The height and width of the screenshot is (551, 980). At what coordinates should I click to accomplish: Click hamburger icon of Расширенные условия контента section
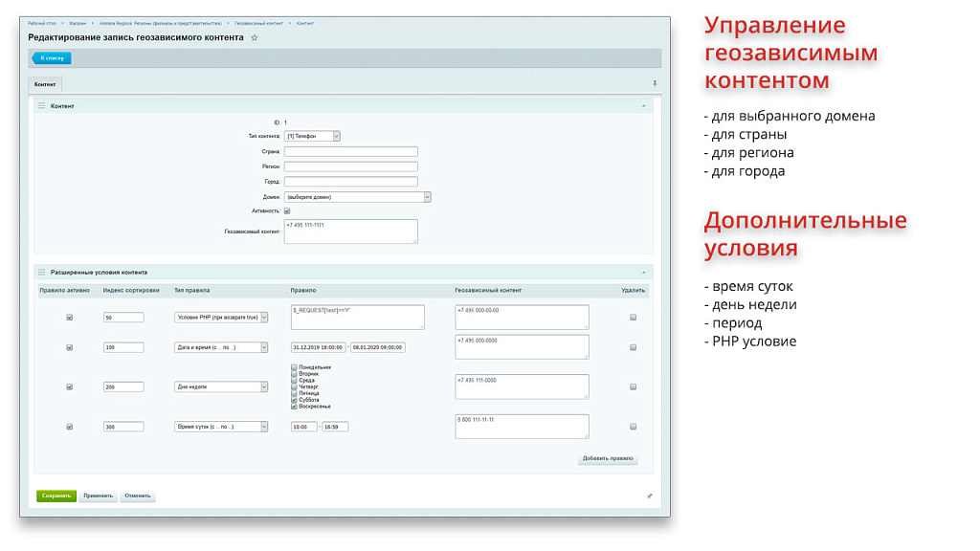[41, 272]
